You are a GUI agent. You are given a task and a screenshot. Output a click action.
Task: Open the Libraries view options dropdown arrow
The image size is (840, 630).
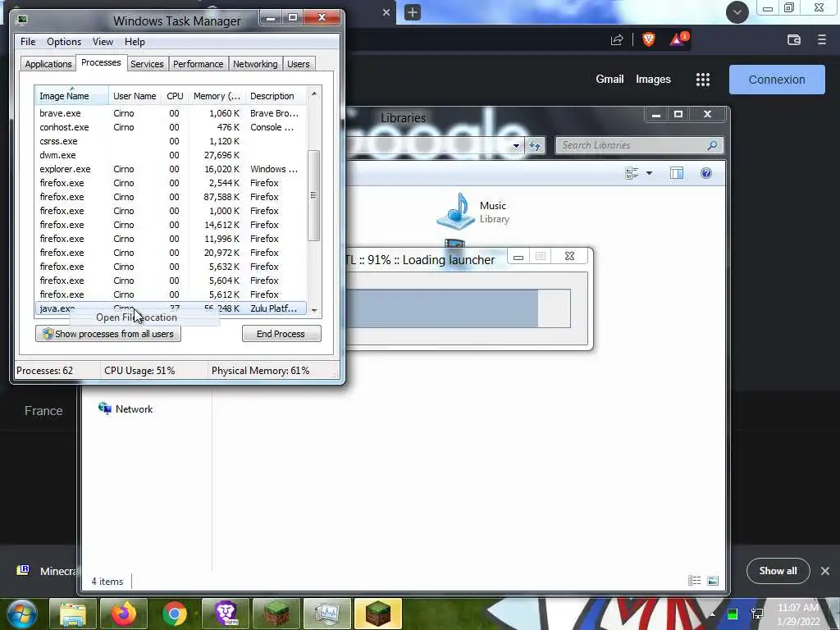650,173
